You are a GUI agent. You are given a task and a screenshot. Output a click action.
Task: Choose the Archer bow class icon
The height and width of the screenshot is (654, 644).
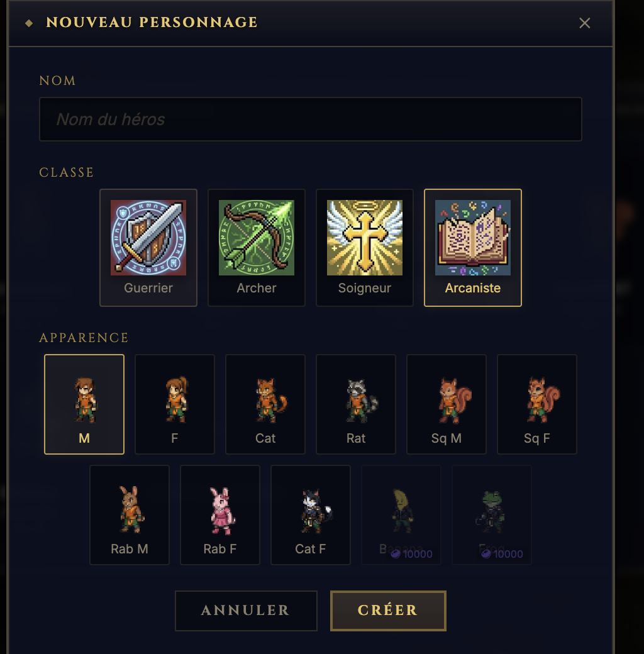click(257, 238)
